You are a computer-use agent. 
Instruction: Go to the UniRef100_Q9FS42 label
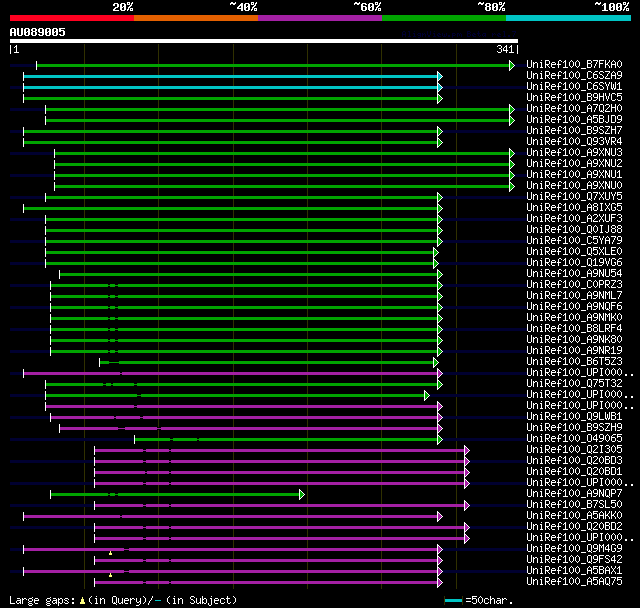point(574,560)
